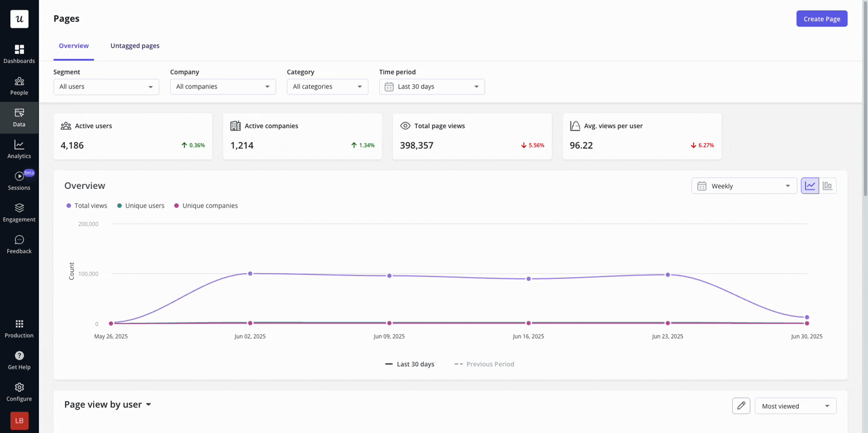Select the Overview tab
868x433 pixels.
(x=74, y=46)
